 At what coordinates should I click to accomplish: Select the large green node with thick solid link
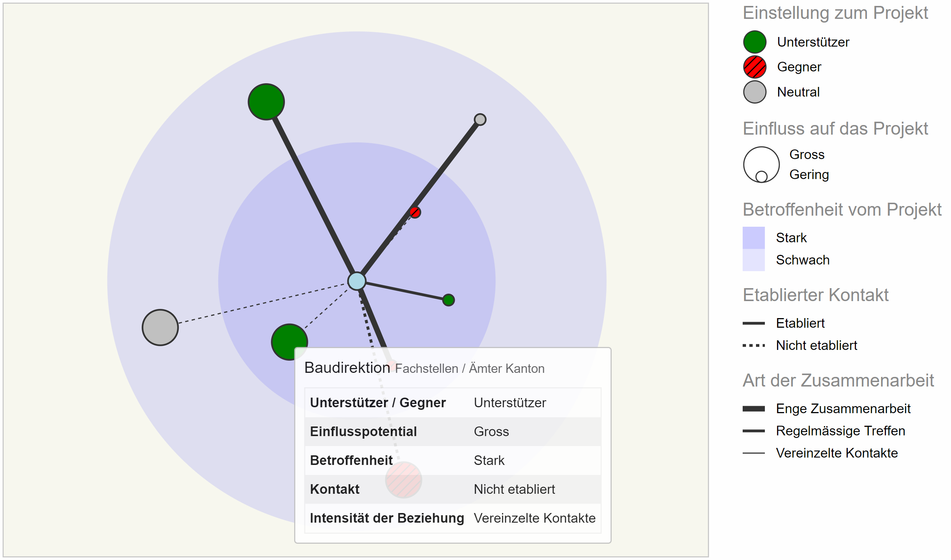coord(266,102)
